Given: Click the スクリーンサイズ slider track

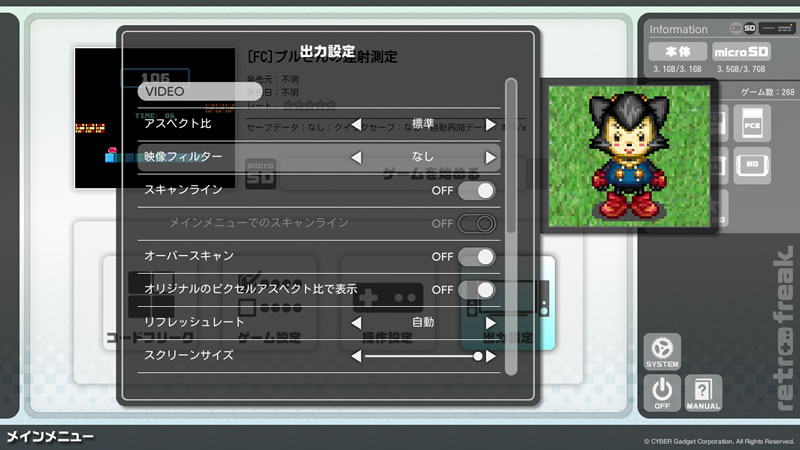Looking at the screenshot, I should coord(420,355).
